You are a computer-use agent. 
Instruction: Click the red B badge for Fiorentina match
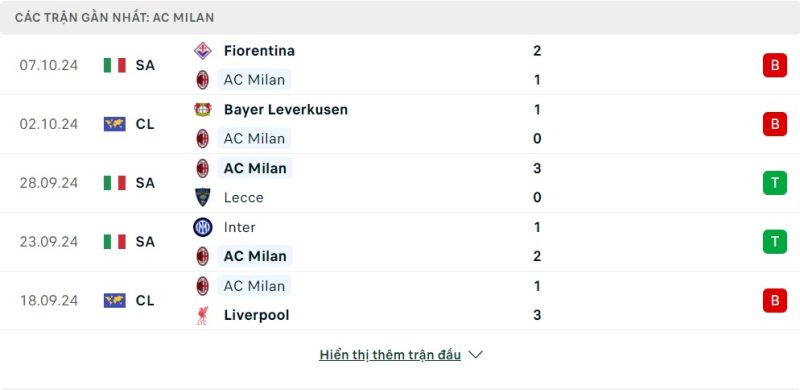pyautogui.click(x=775, y=65)
